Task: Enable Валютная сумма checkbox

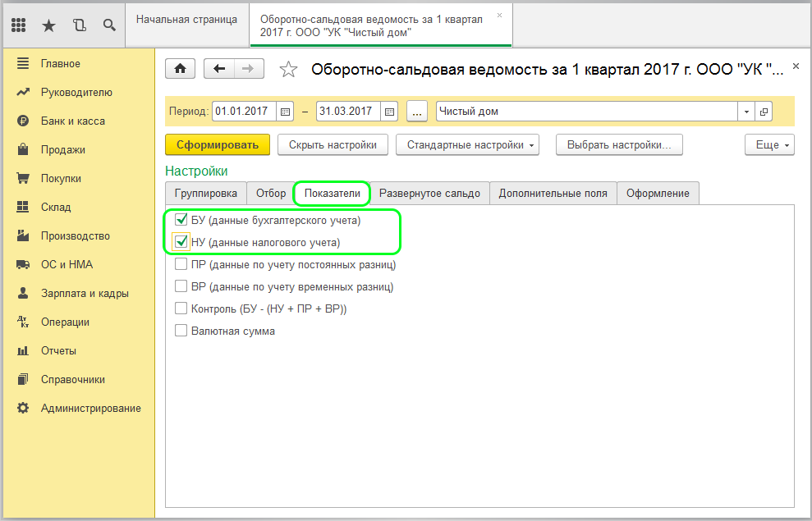Action: pos(181,331)
